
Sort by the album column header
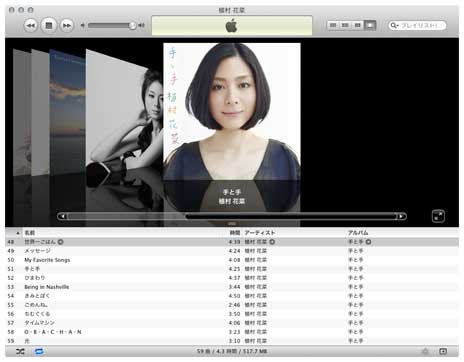pos(358,233)
